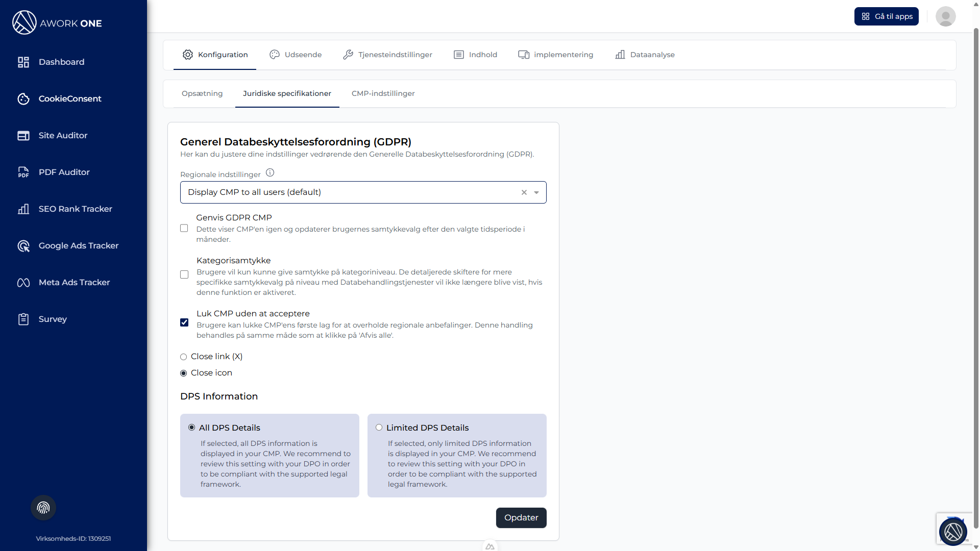Enable the Genvis GDPR CMP checkbox
The height and width of the screenshot is (551, 980).
coord(184,229)
